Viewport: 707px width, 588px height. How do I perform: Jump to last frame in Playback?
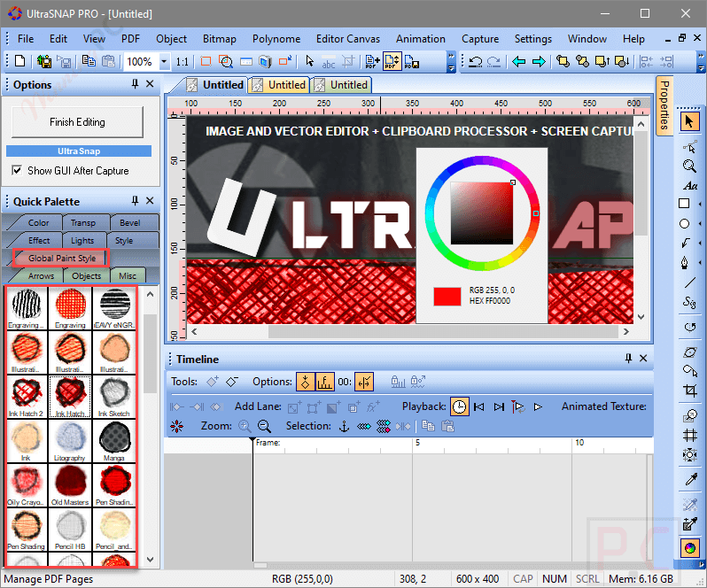(499, 406)
